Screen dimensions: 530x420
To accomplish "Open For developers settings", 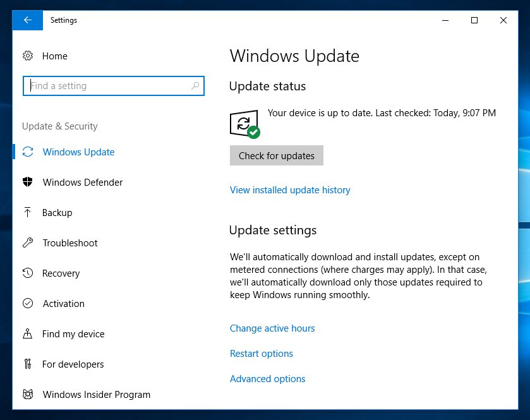I will pos(73,364).
